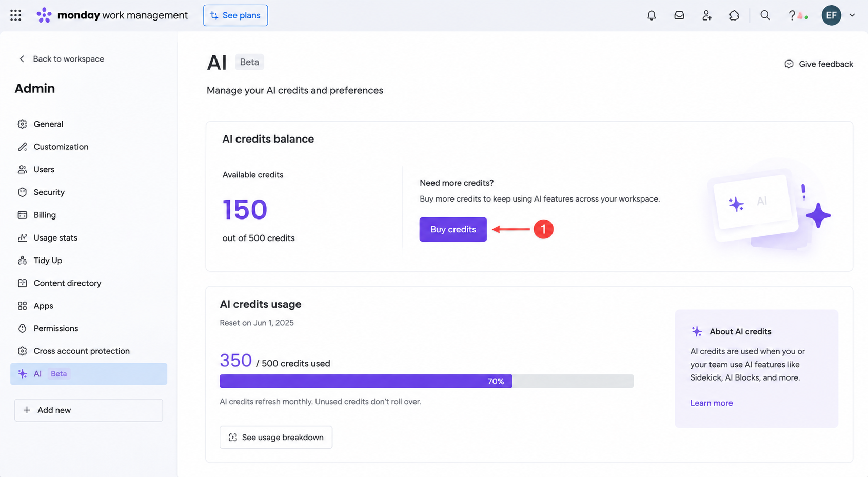This screenshot has width=868, height=477.
Task: Click the 70% credits usage progress bar
Action: point(427,381)
